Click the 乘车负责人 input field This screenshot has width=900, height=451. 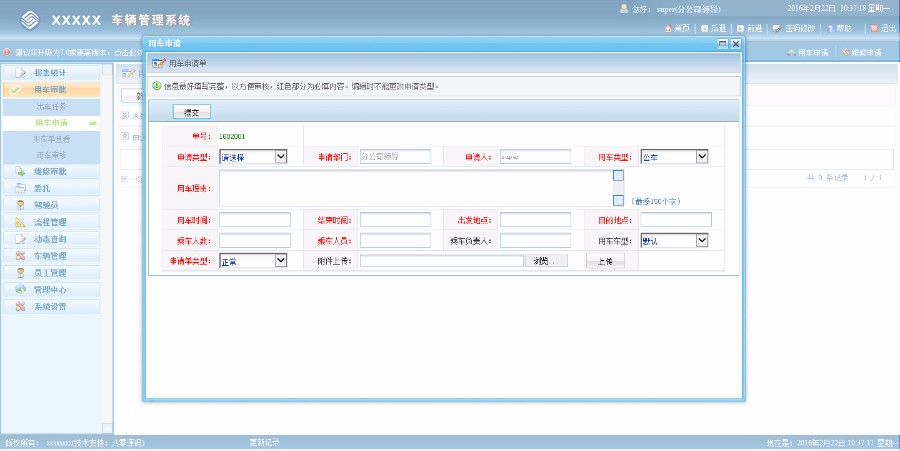(536, 240)
